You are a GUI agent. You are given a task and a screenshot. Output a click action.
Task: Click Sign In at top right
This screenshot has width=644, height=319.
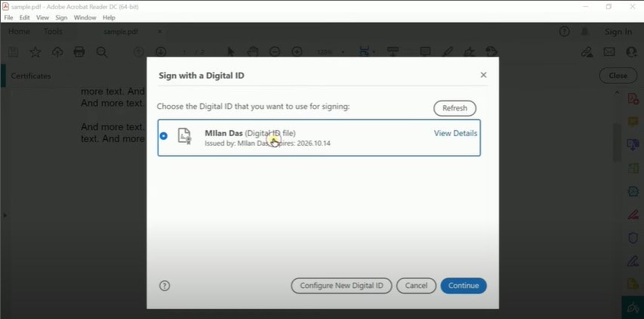coord(618,32)
